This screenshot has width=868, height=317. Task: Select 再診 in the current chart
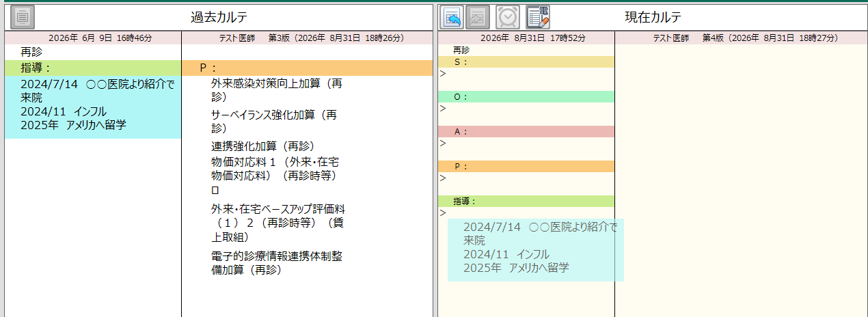(x=461, y=51)
